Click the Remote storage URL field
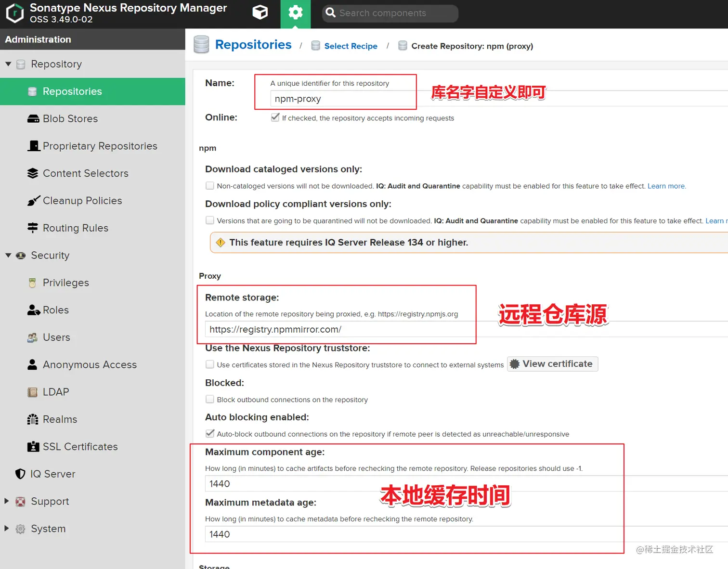The image size is (728, 569). pos(467,329)
